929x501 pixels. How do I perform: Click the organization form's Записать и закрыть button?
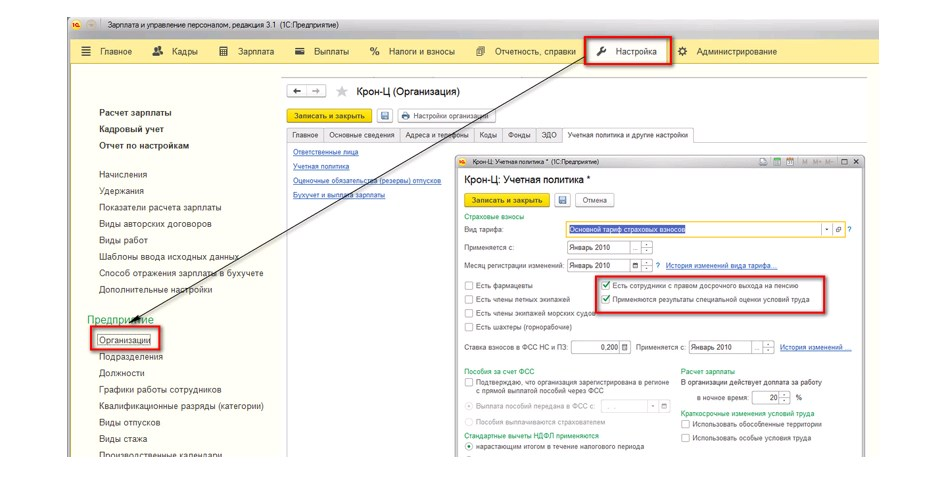point(329,116)
